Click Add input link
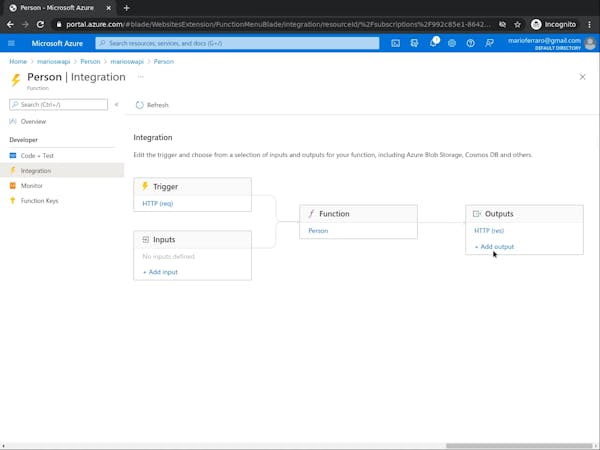 click(160, 272)
